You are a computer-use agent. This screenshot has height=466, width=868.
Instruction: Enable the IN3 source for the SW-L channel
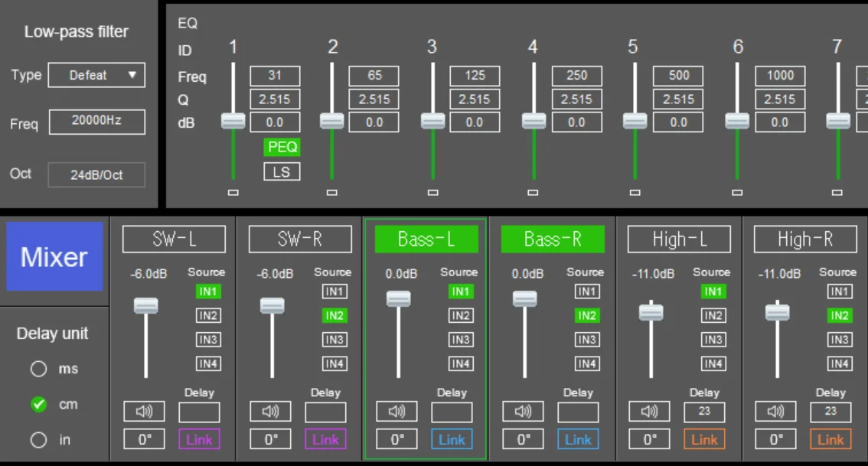208,340
